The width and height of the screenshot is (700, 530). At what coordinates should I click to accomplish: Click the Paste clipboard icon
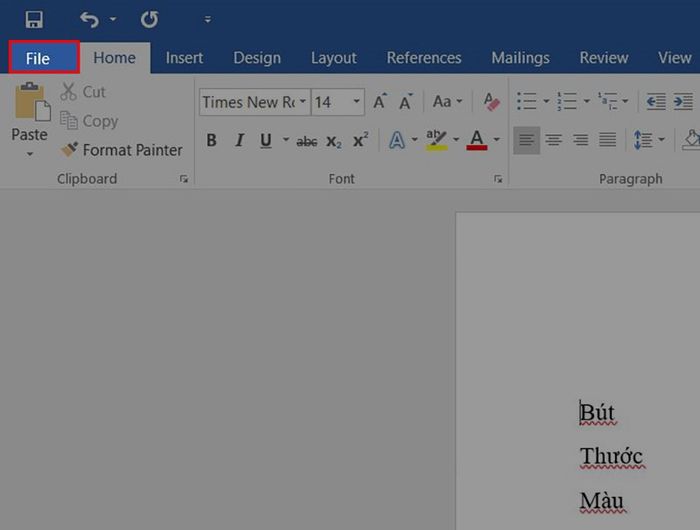(33, 102)
